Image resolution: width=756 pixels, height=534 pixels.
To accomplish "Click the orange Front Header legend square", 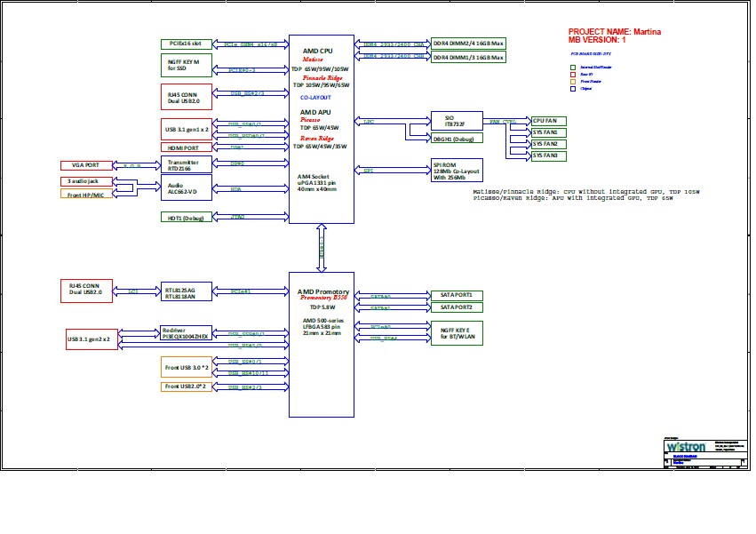I will point(573,82).
